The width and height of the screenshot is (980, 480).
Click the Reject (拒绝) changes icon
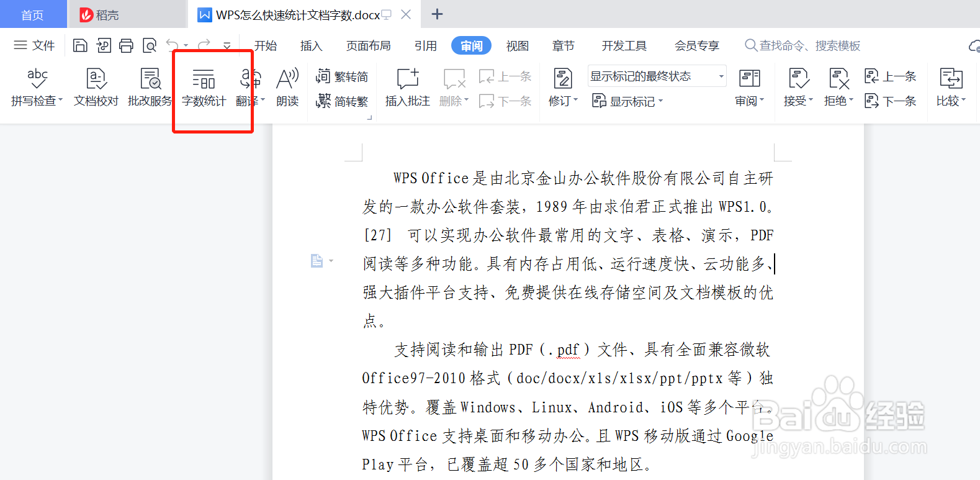pyautogui.click(x=839, y=79)
